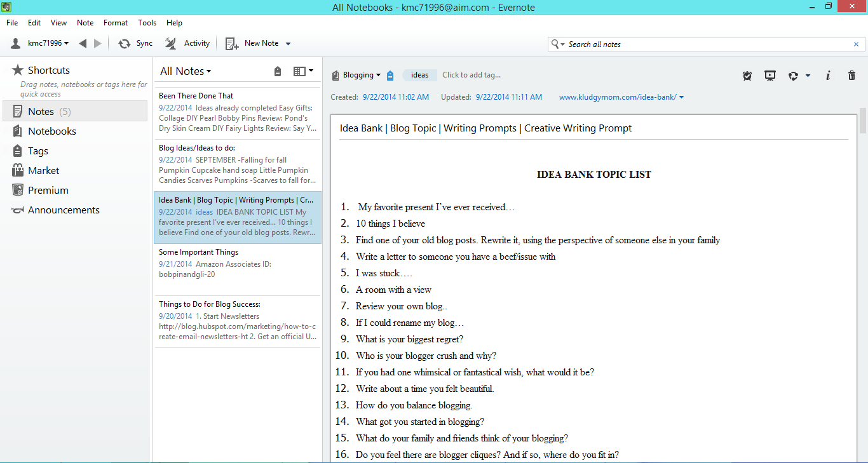
Task: Click the line 'What is your biggest regret?'
Action: pos(409,339)
